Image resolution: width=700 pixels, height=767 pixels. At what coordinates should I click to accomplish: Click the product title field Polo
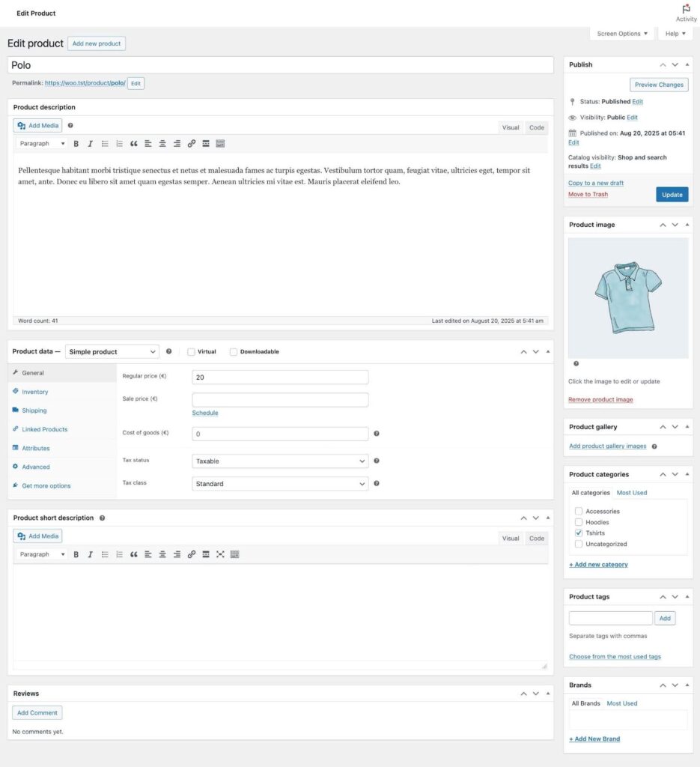click(x=281, y=65)
